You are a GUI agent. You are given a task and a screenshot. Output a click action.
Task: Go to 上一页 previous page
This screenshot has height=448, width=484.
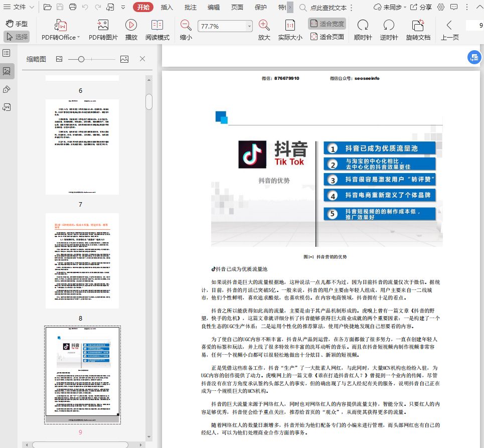coord(449,30)
